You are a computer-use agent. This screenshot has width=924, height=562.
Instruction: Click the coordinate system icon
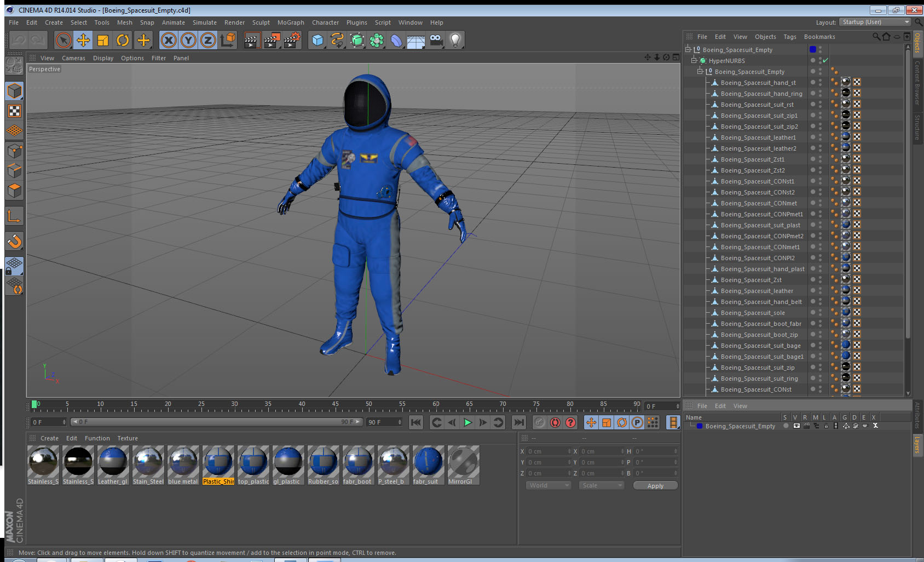point(228,40)
